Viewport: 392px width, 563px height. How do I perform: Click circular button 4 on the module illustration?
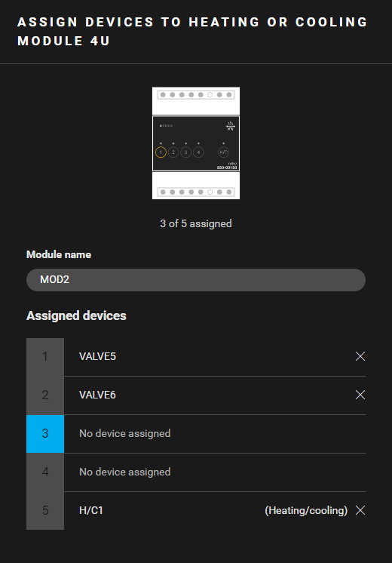tap(198, 152)
